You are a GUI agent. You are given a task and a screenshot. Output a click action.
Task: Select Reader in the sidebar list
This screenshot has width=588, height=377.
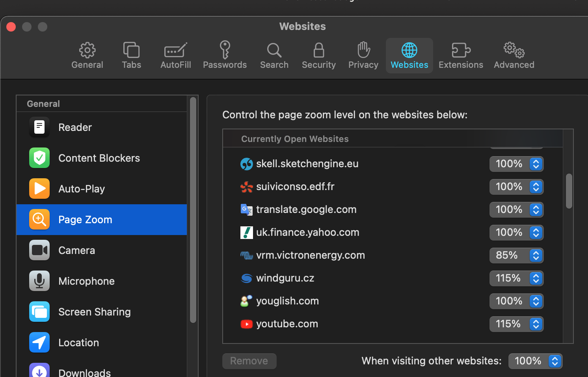tap(102, 127)
